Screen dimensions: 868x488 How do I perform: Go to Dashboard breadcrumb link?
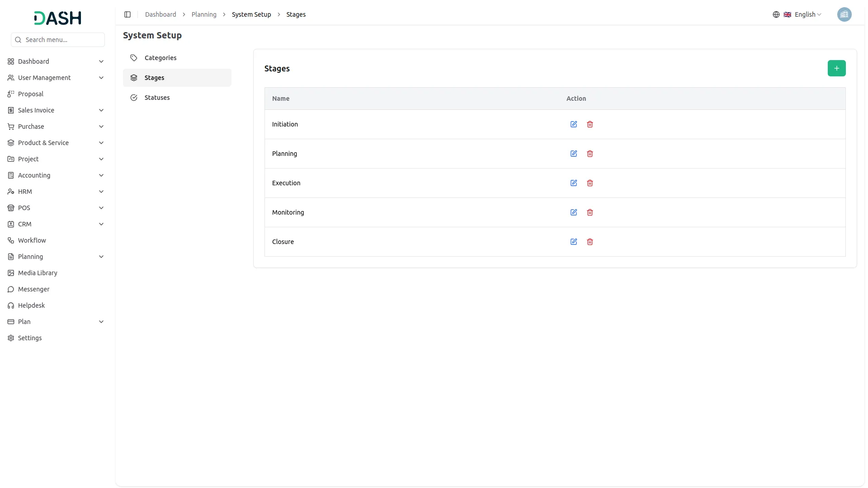(160, 14)
